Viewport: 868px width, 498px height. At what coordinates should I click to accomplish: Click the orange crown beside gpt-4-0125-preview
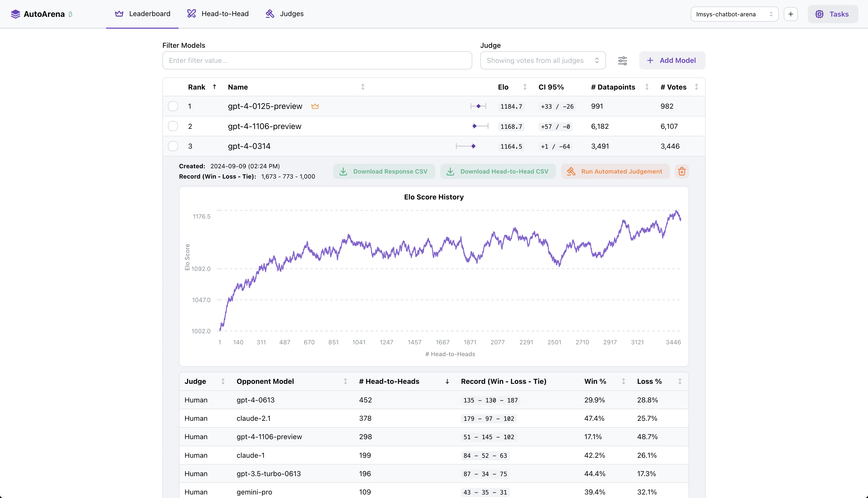[315, 106]
